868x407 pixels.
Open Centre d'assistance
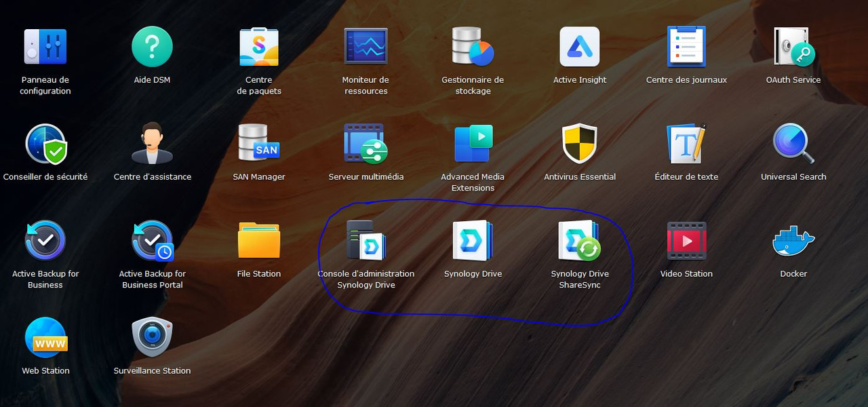point(152,144)
